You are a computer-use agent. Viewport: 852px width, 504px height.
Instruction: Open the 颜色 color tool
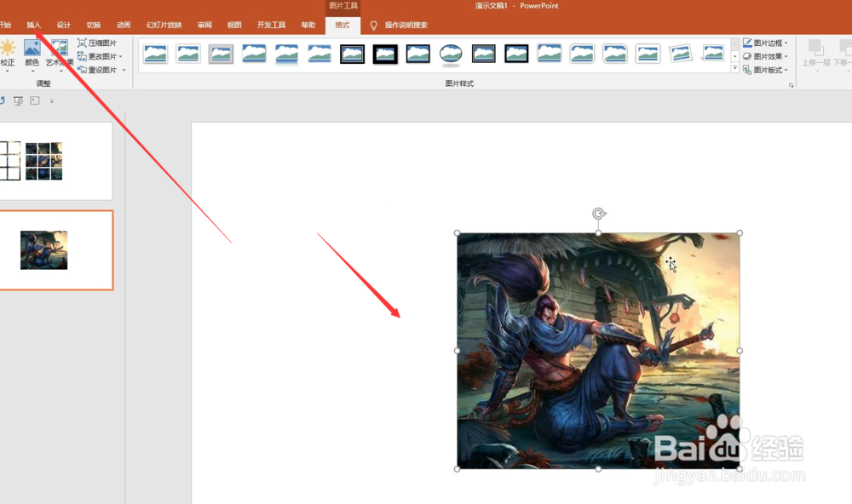32,54
